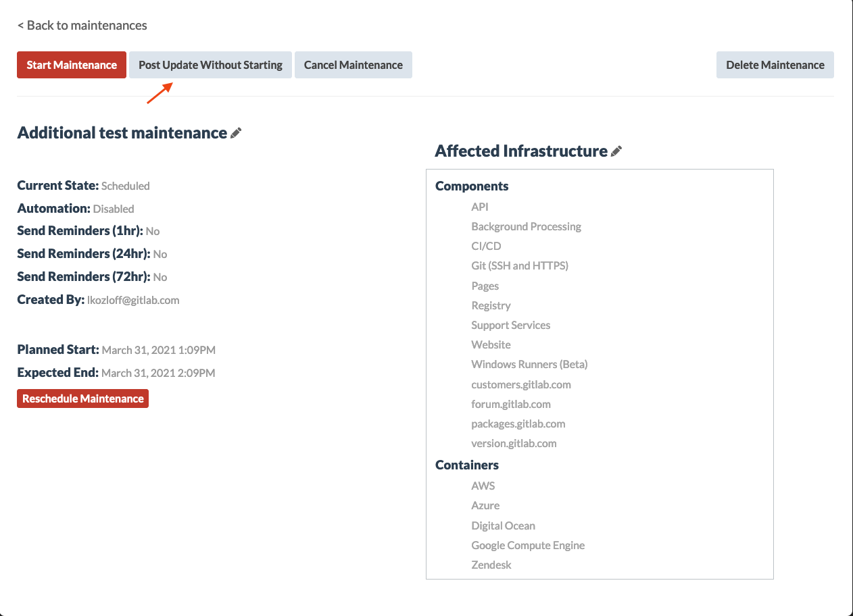The image size is (853, 616).
Task: Click the Background Processing component
Action: point(526,226)
